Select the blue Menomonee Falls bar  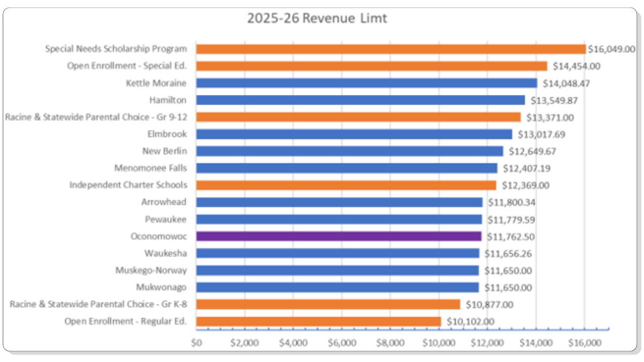(347, 168)
